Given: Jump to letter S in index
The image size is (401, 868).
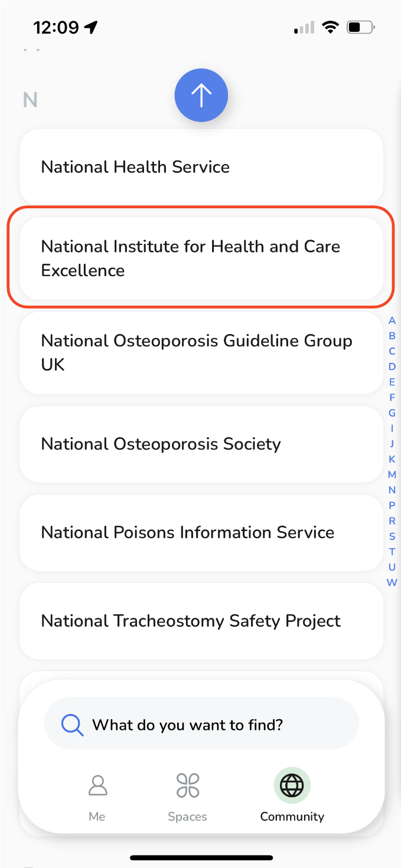Looking at the screenshot, I should pyautogui.click(x=392, y=536).
